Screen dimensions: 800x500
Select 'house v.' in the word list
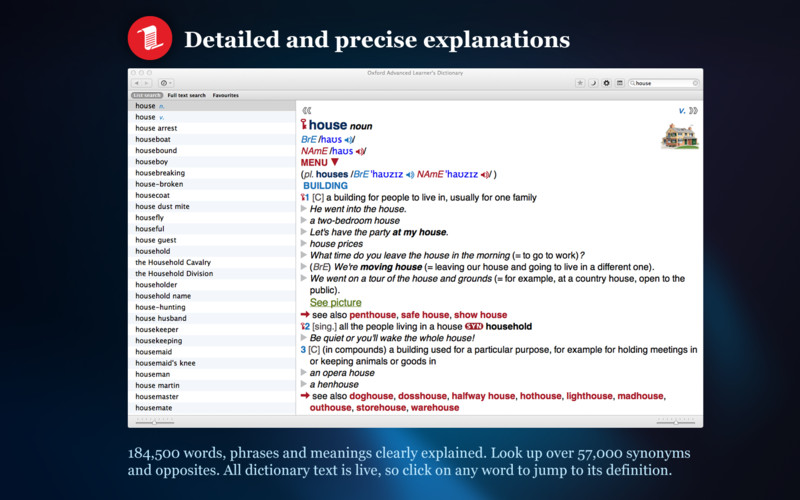tap(212, 117)
